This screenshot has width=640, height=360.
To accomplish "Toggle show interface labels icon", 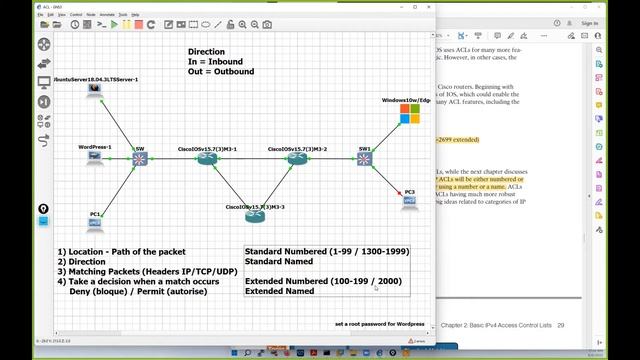I will point(87,25).
